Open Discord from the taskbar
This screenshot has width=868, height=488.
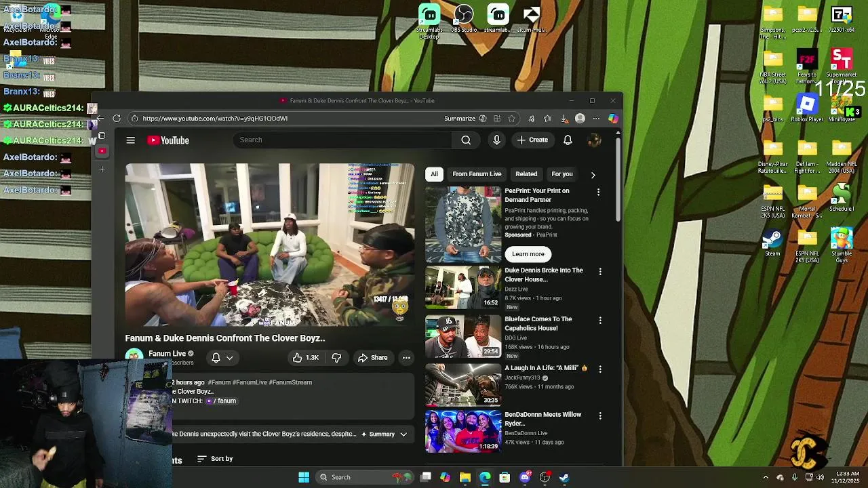tap(525, 477)
